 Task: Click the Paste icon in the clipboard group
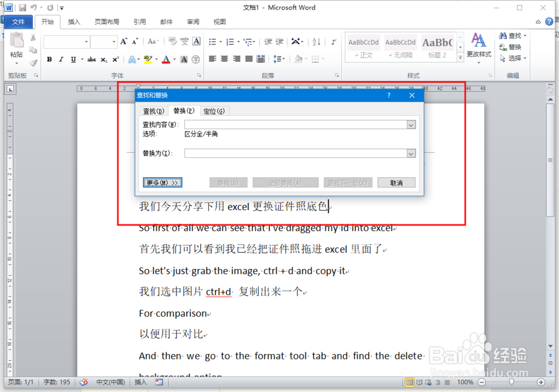[16, 40]
